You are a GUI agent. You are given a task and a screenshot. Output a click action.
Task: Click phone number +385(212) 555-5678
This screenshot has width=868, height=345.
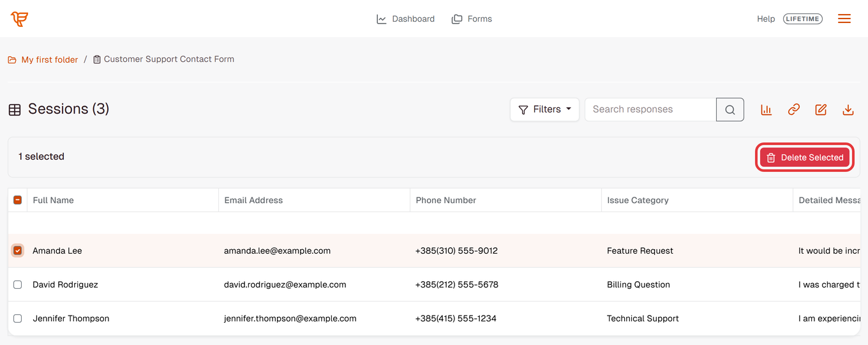click(456, 284)
